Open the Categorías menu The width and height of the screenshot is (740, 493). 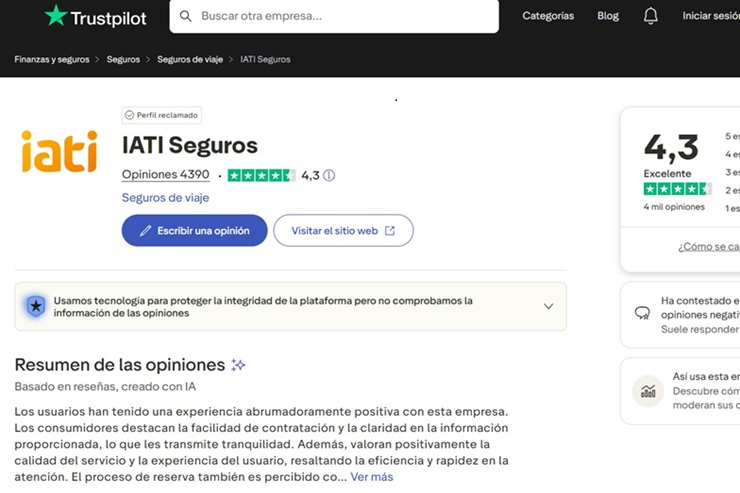pos(548,16)
